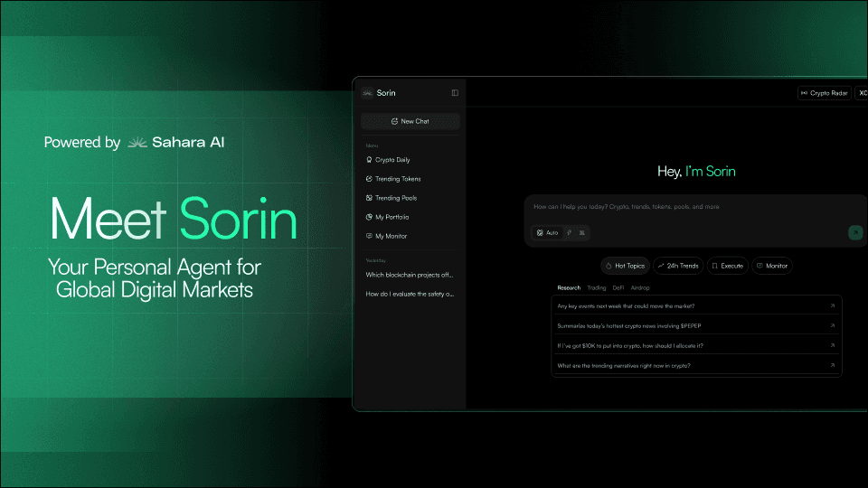Switch to the Research tab
868x488 pixels.
[x=569, y=287]
